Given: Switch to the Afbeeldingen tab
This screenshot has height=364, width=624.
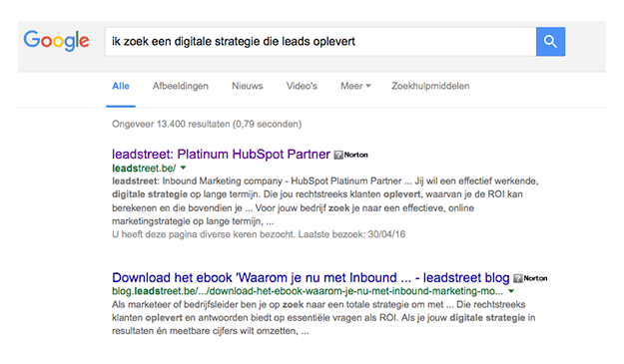Looking at the screenshot, I should [181, 86].
